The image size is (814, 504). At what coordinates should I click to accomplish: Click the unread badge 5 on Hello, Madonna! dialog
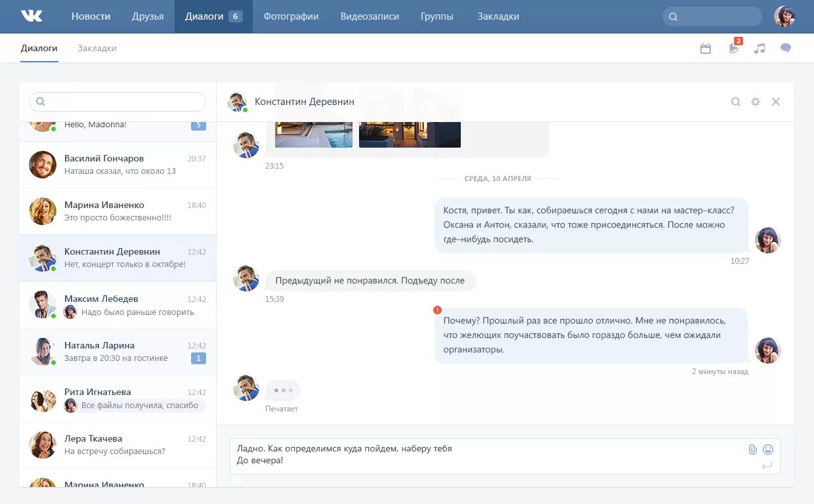198,125
